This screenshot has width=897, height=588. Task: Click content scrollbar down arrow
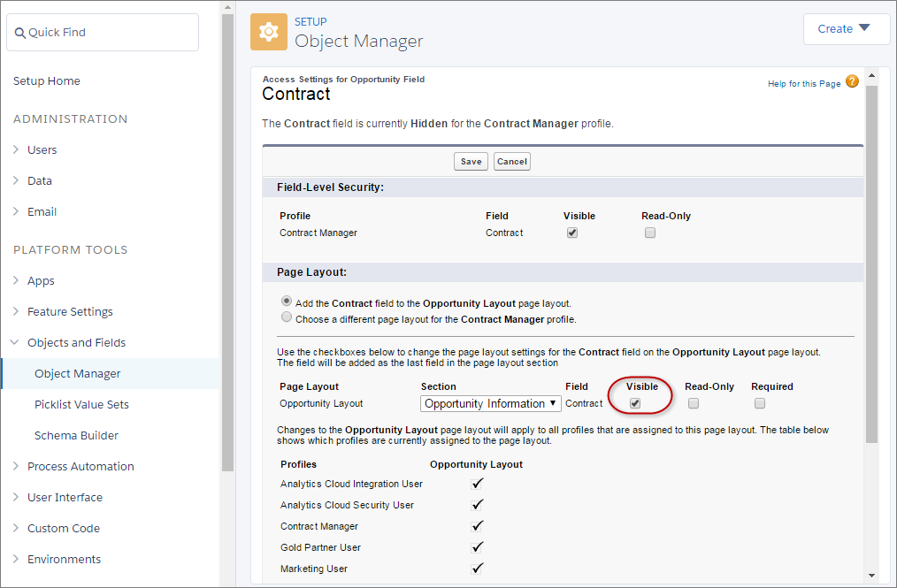tap(871, 576)
